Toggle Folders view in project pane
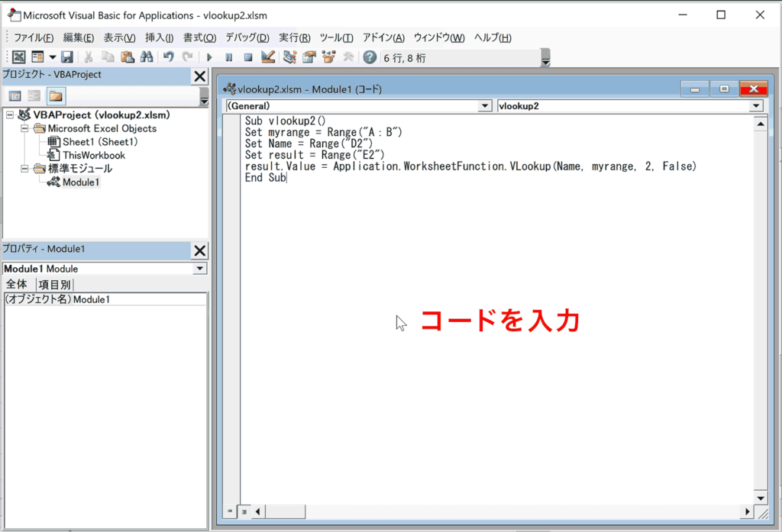 (x=56, y=95)
